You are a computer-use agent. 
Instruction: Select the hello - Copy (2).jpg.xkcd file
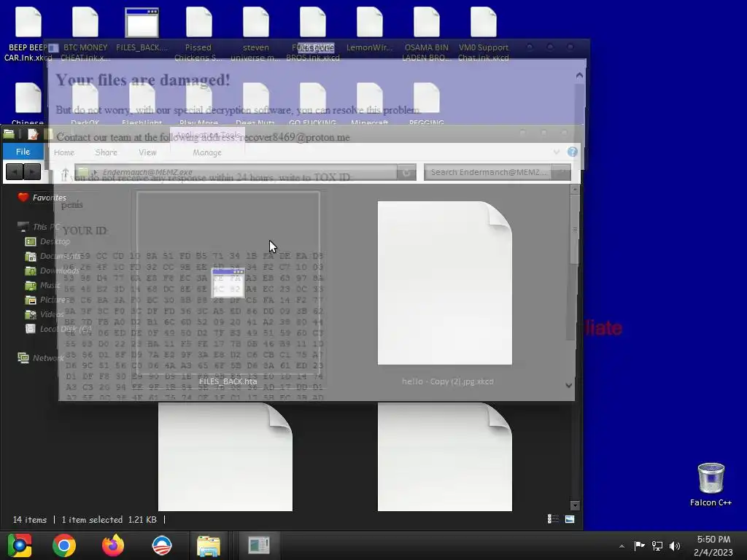(445, 289)
